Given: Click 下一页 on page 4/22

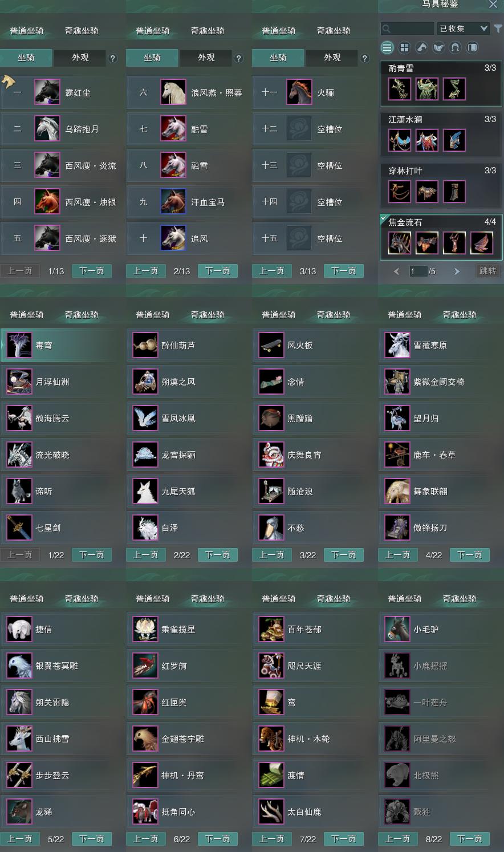Looking at the screenshot, I should point(470,555).
